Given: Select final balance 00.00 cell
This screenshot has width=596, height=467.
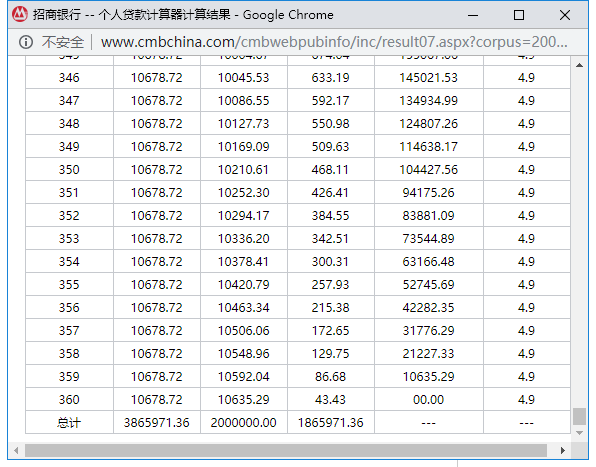Looking at the screenshot, I should [x=428, y=399].
